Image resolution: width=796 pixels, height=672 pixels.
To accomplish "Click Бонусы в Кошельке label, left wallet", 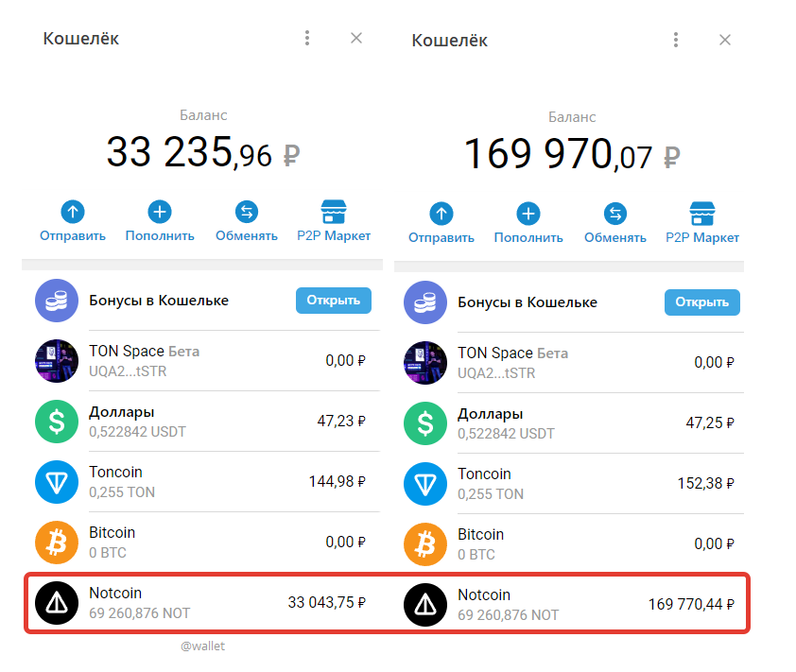I will (159, 301).
